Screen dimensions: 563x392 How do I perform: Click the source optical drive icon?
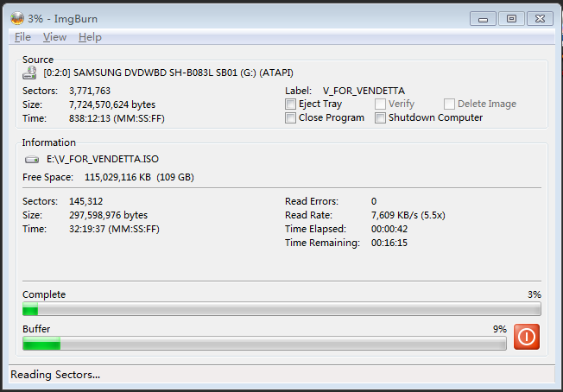(29, 73)
